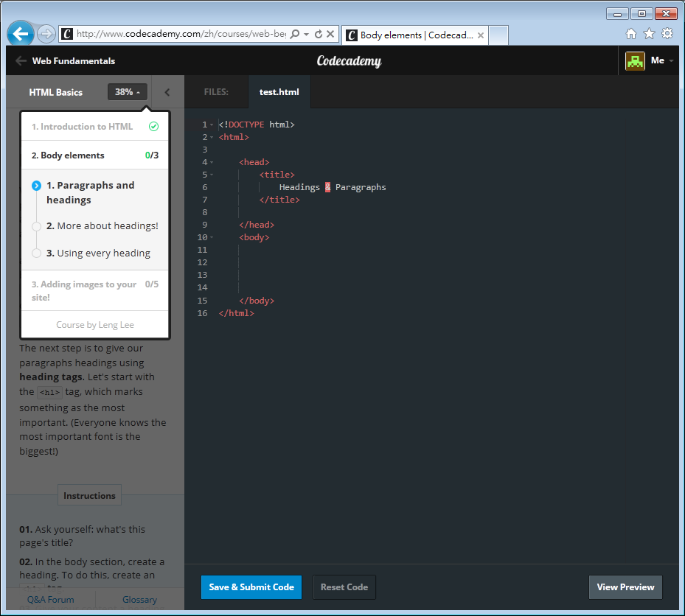Click the closing </html> tag on line 16
The height and width of the screenshot is (616, 685).
237,313
